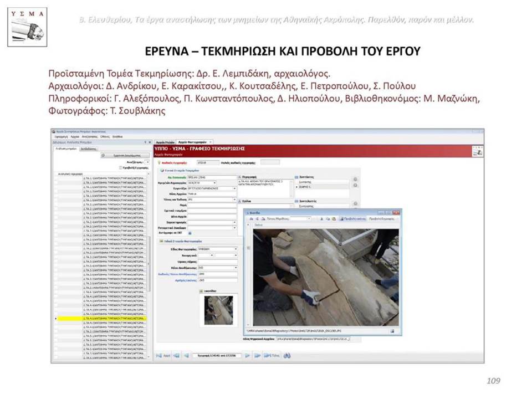
Task: Jump to the first record with the Αρχή button
Action: [163, 356]
